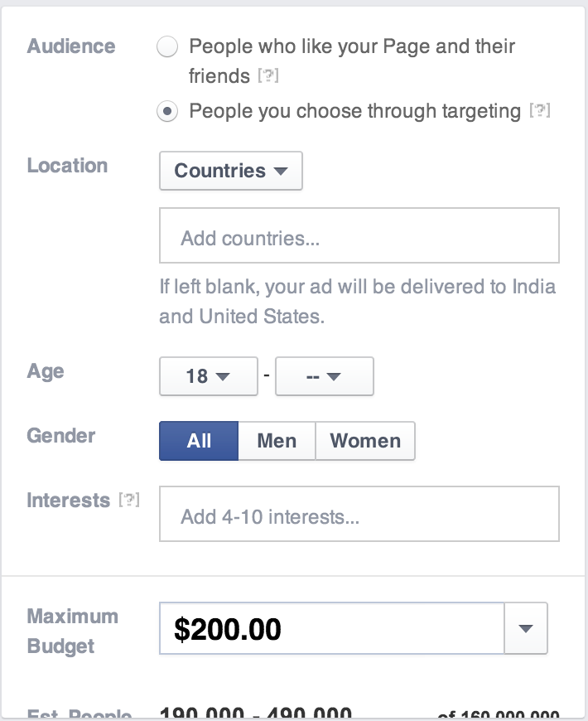Open the minimum age dropdown showing 18
This screenshot has width=588, height=721.
208,376
